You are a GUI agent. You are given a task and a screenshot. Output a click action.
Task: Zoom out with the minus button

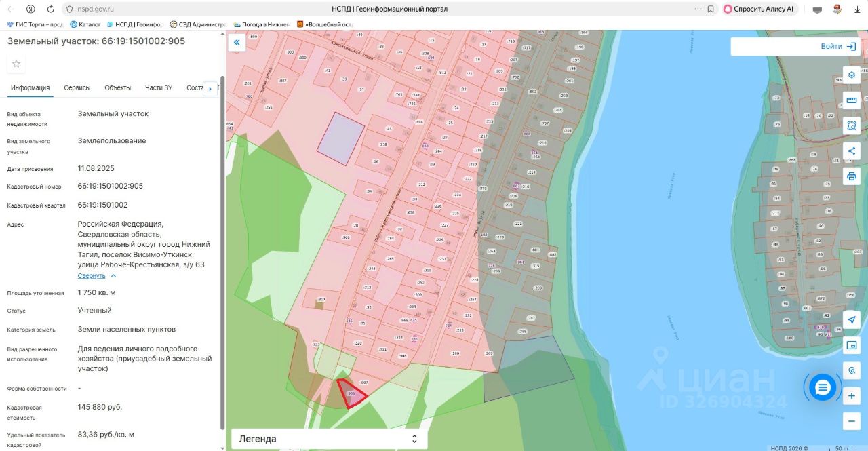(852, 421)
